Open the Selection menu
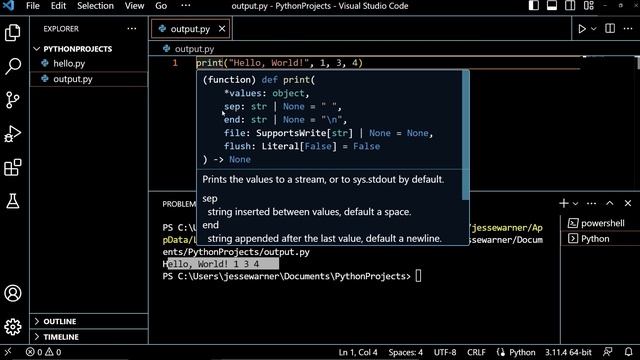Viewport: 640px width, 360px height. tap(96, 6)
